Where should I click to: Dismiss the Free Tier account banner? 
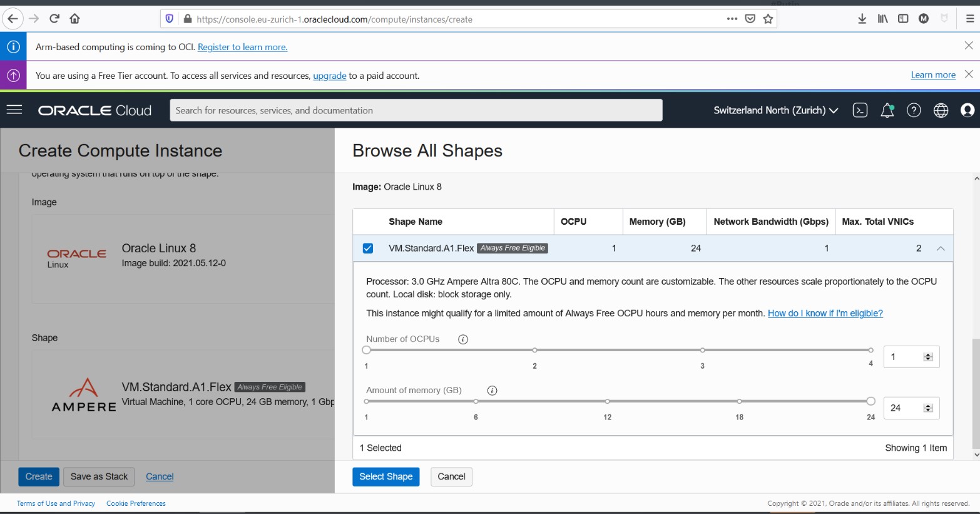[x=968, y=75]
